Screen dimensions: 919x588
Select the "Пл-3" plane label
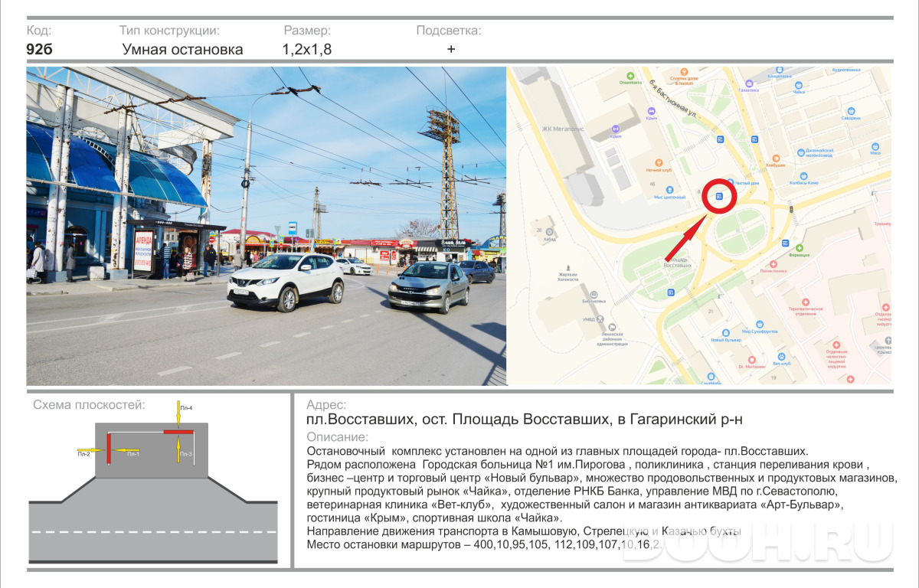click(x=186, y=454)
